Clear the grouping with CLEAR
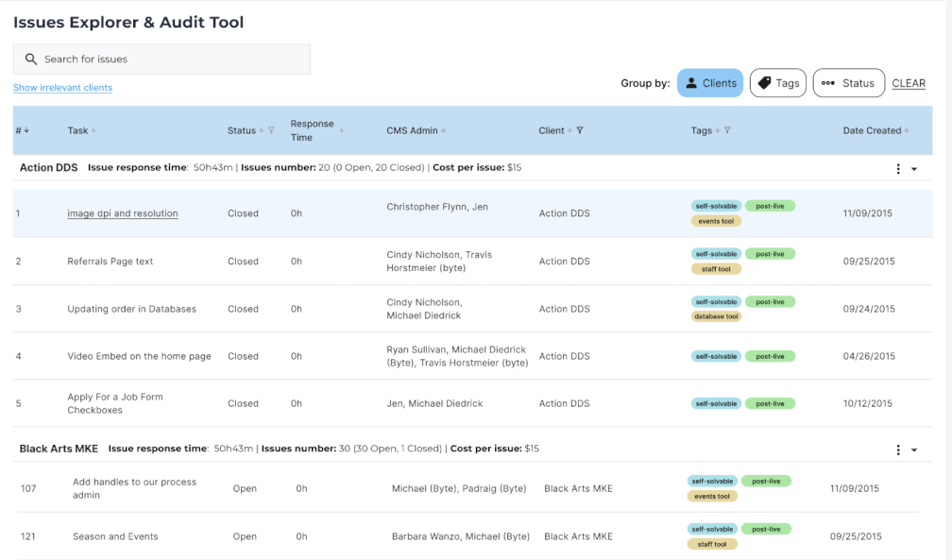 coord(909,84)
